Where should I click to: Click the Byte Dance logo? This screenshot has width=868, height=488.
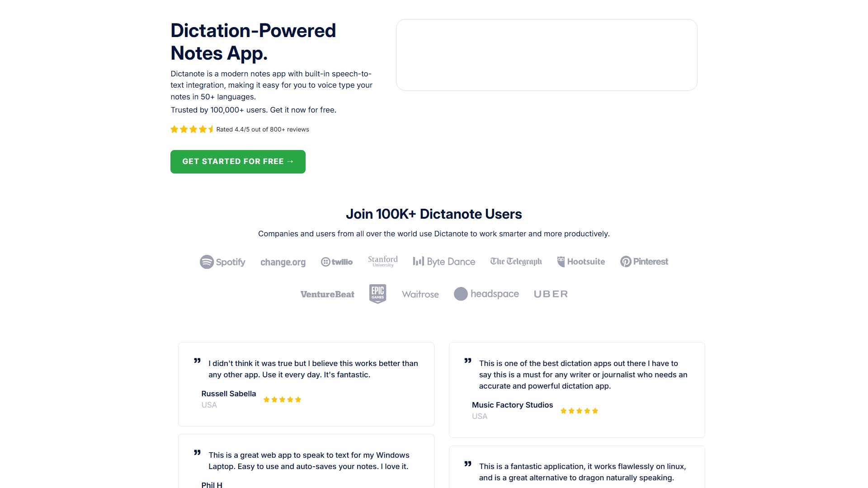pyautogui.click(x=444, y=262)
